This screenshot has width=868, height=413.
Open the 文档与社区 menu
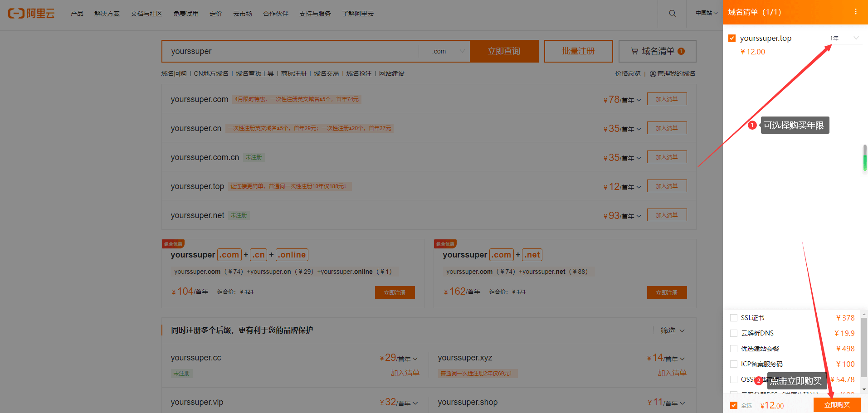146,14
